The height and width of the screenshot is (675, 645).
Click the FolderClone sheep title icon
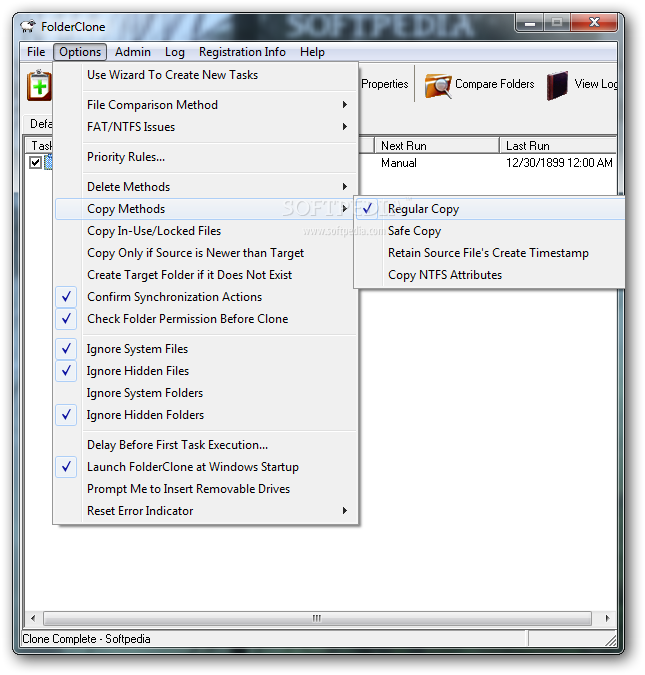point(28,26)
